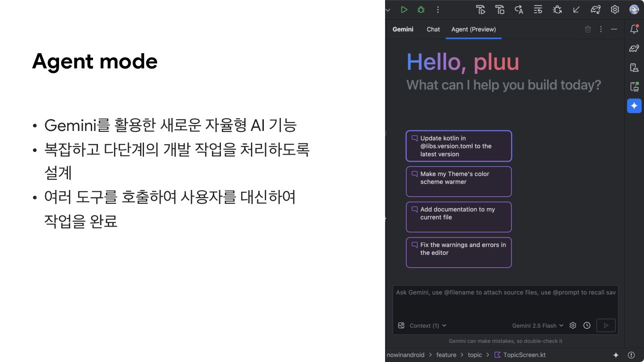Open Gemini prompt settings gear icon
The height and width of the screenshot is (362, 644).
[573, 325]
